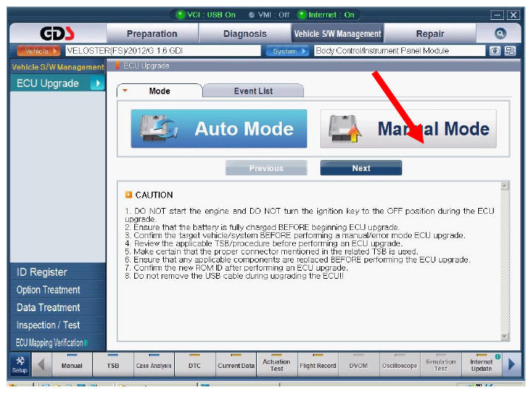Screen dimensions: 532x393
Task: Open Internet Update from bottom toolbar
Action: (x=481, y=364)
